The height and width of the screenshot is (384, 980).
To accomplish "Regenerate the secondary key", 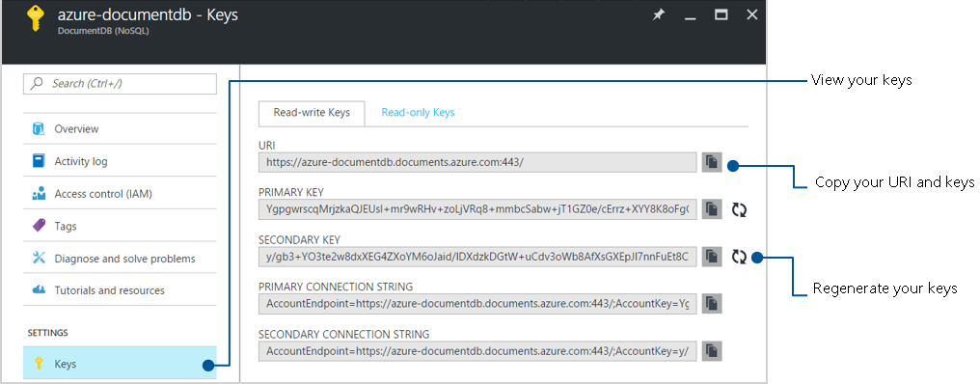I will [x=740, y=257].
